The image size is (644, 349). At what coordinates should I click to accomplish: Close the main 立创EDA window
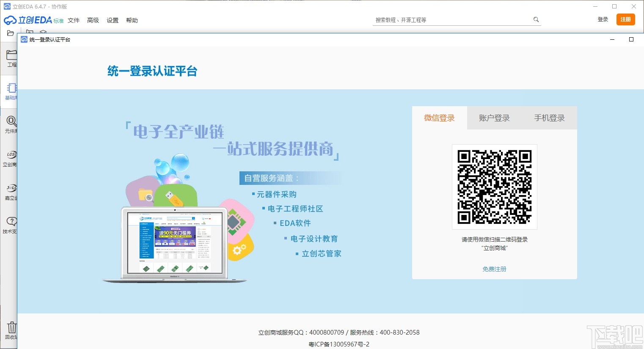coord(633,6)
